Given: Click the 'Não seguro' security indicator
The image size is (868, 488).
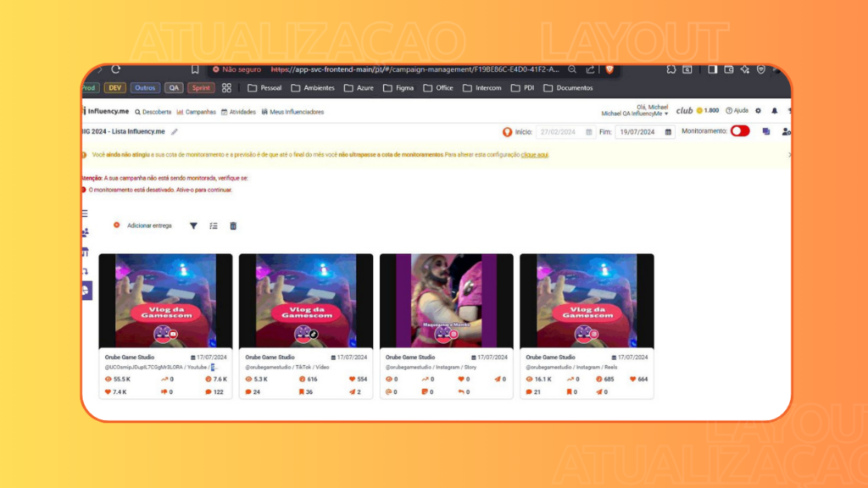Looking at the screenshot, I should pyautogui.click(x=237, y=69).
